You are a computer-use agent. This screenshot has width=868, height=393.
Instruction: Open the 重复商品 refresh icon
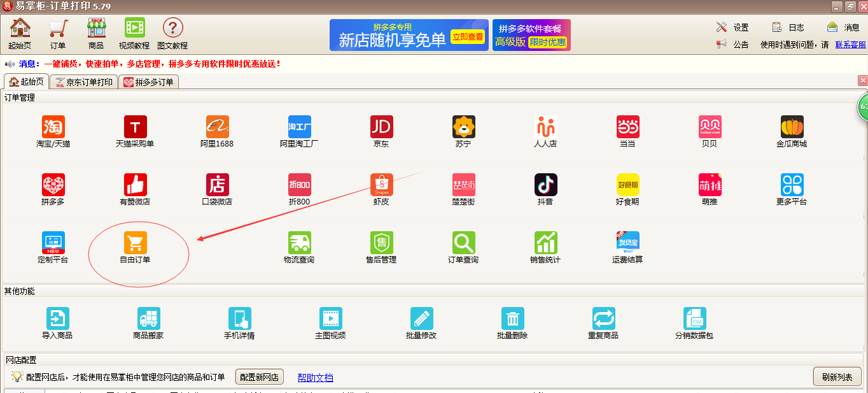pos(604,318)
